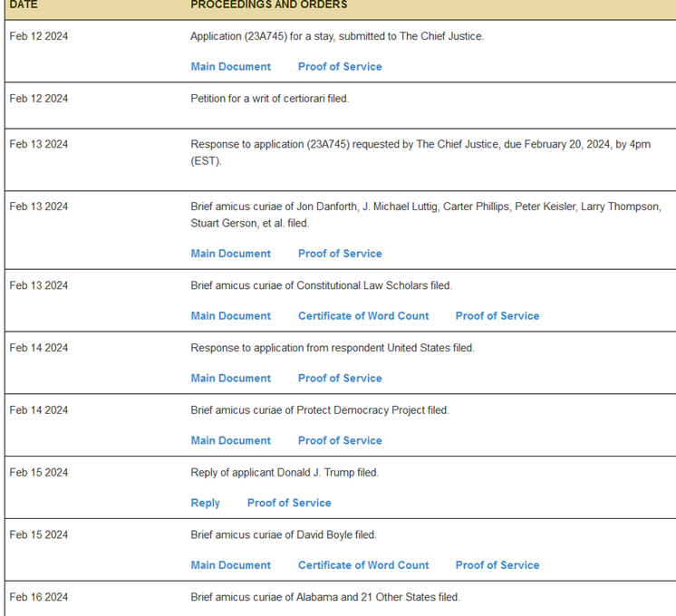Select text 'Brief amicus curiae of Alabama and 21 Other States'
676x616 pixels.
(x=314, y=598)
